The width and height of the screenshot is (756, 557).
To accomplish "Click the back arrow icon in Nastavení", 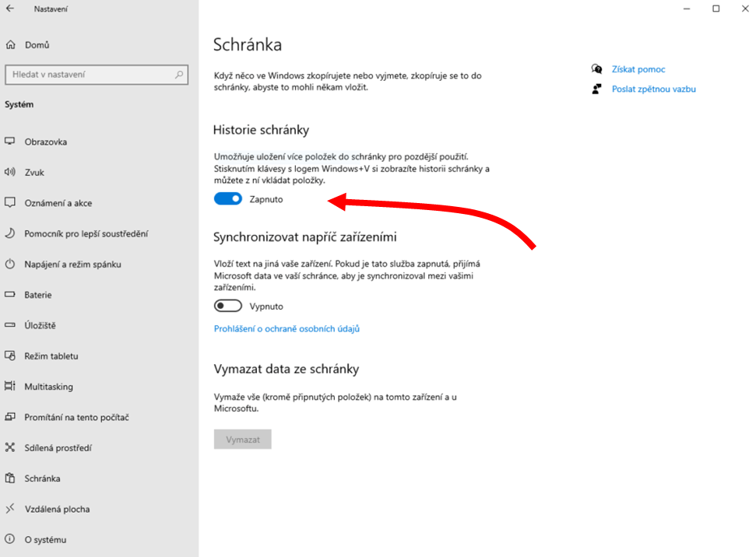I will (x=10, y=9).
